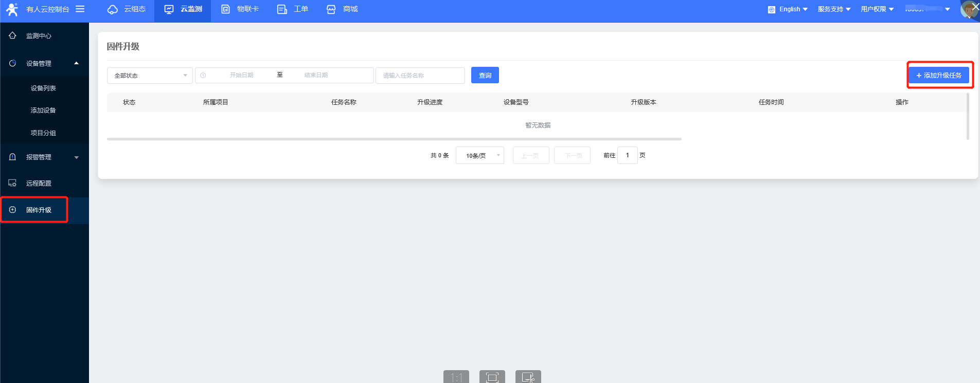Open the 全部状态 status dropdown
Screen dimensions: 980x383
click(x=150, y=76)
